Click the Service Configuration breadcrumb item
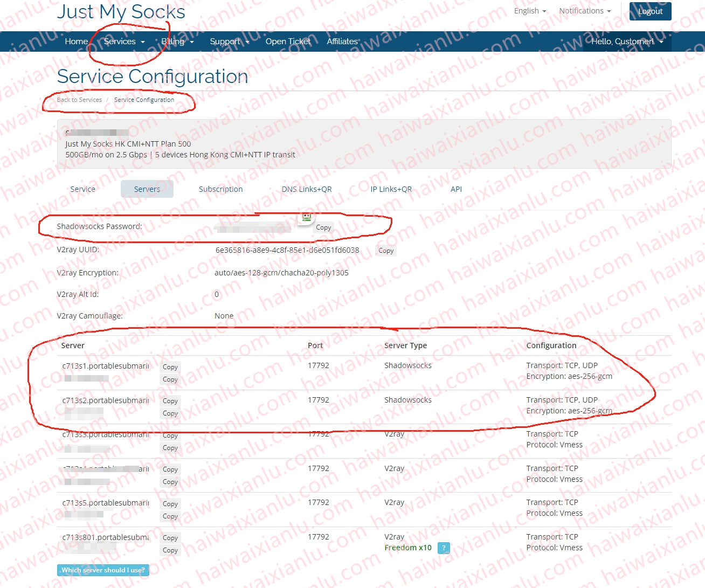The image size is (705, 588). click(x=144, y=100)
